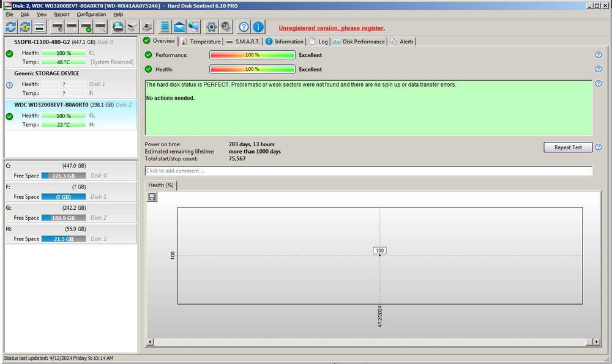The image size is (612, 364).
Task: Select the Overview tab
Action: click(159, 41)
